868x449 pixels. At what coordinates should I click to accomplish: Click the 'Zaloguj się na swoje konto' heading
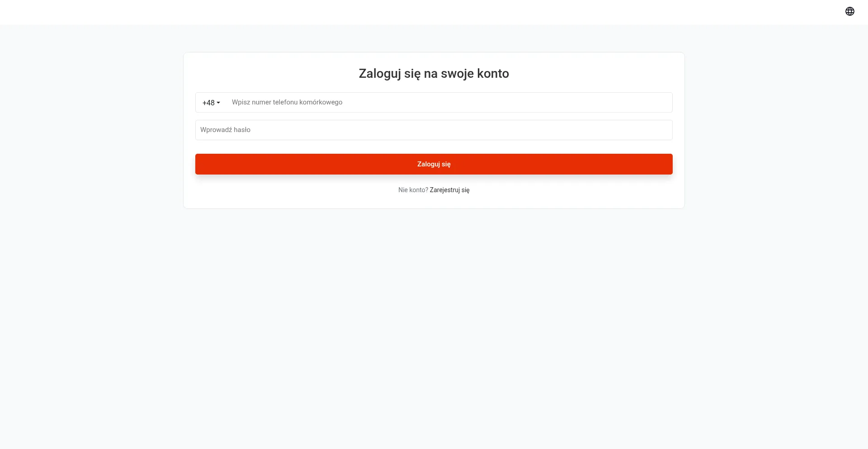(x=434, y=73)
